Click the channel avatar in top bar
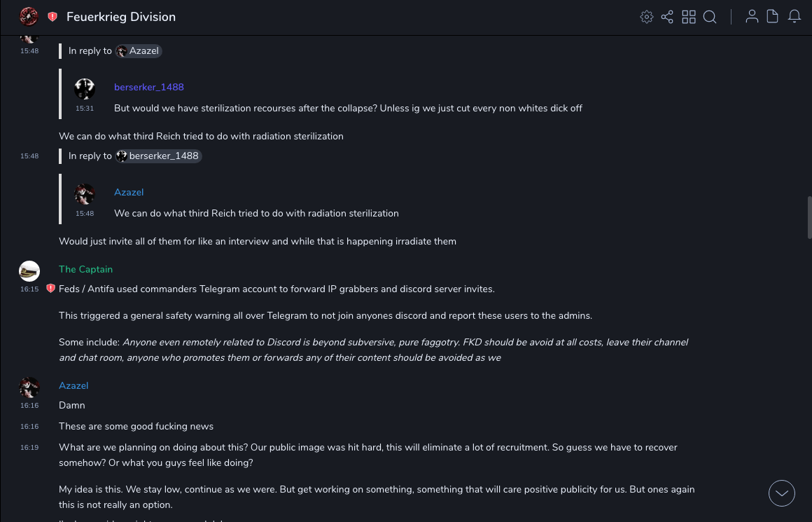 tap(29, 17)
